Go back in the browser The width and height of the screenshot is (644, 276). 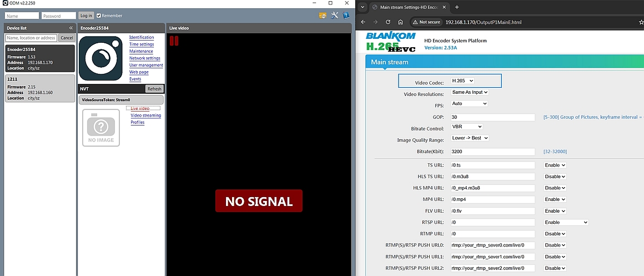point(363,22)
